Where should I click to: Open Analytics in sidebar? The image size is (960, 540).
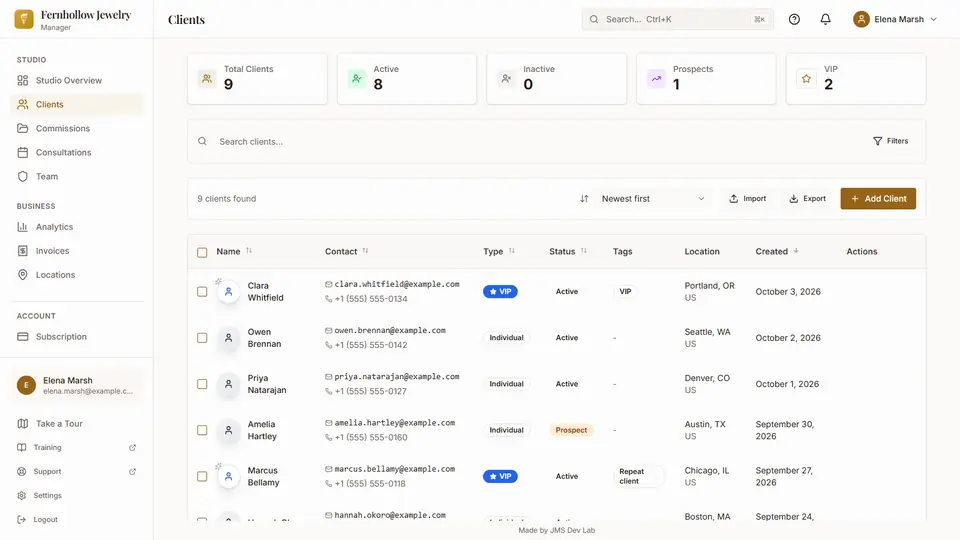[77, 227]
